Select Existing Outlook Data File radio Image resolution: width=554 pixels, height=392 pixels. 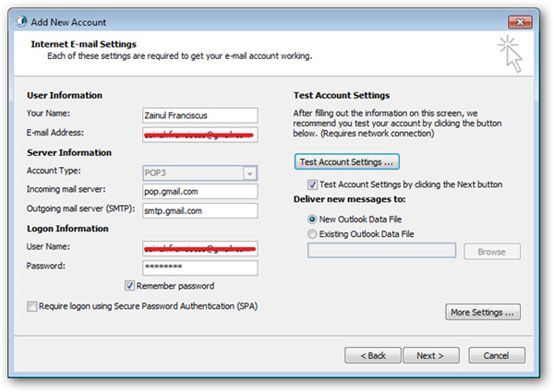312,234
